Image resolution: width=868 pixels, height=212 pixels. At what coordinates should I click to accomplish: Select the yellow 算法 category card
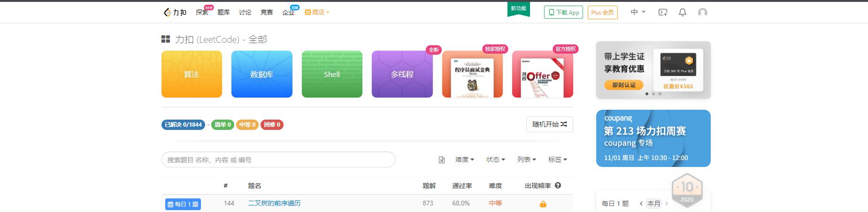pos(192,74)
